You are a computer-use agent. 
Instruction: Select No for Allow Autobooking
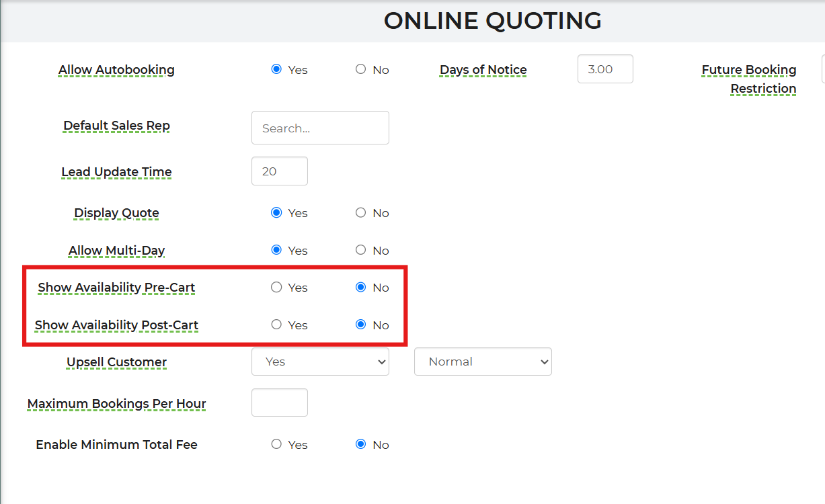pyautogui.click(x=361, y=69)
